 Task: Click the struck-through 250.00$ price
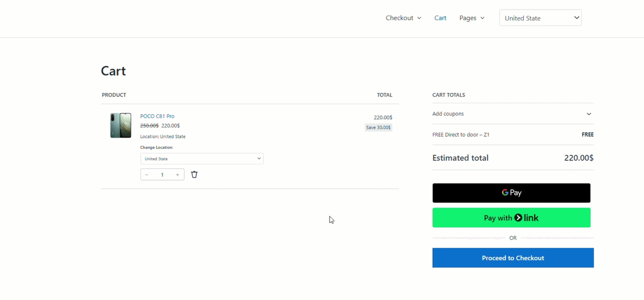coord(149,126)
